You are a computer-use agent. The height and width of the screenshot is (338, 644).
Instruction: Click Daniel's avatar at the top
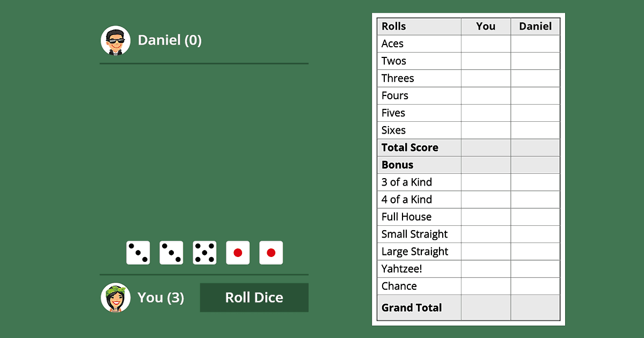click(115, 40)
